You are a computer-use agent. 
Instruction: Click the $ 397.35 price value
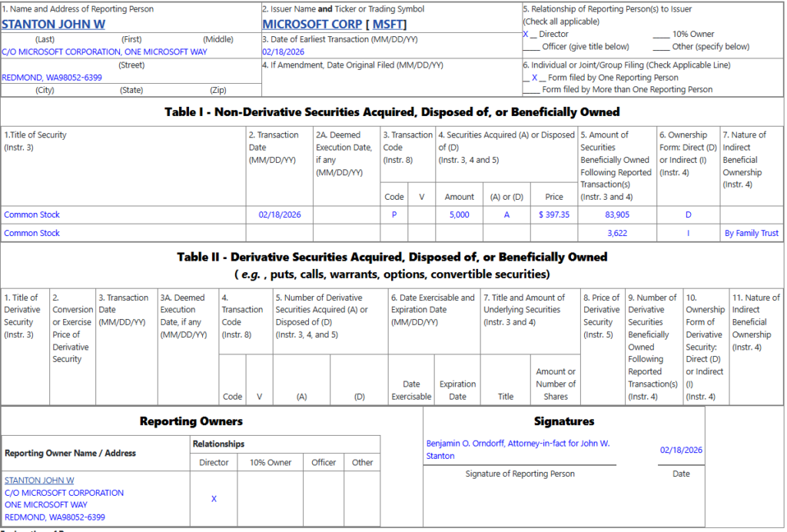554,214
